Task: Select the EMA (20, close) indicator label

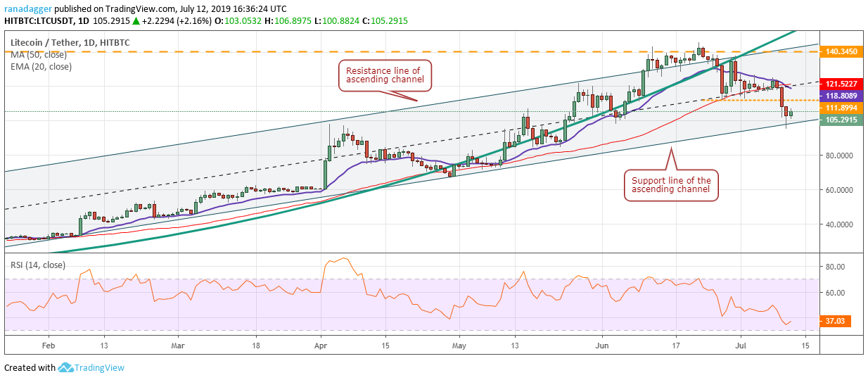Action: click(x=41, y=67)
